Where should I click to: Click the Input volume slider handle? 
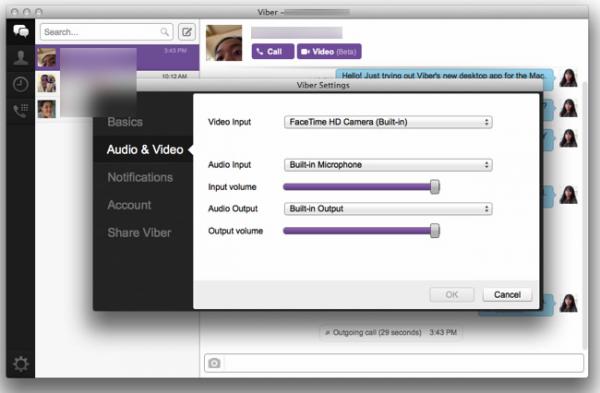pyautogui.click(x=435, y=187)
